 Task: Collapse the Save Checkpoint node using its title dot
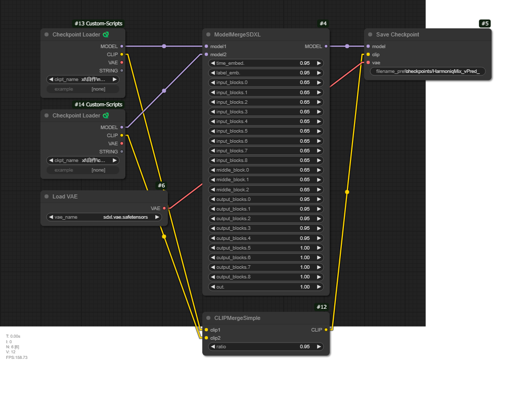point(370,34)
